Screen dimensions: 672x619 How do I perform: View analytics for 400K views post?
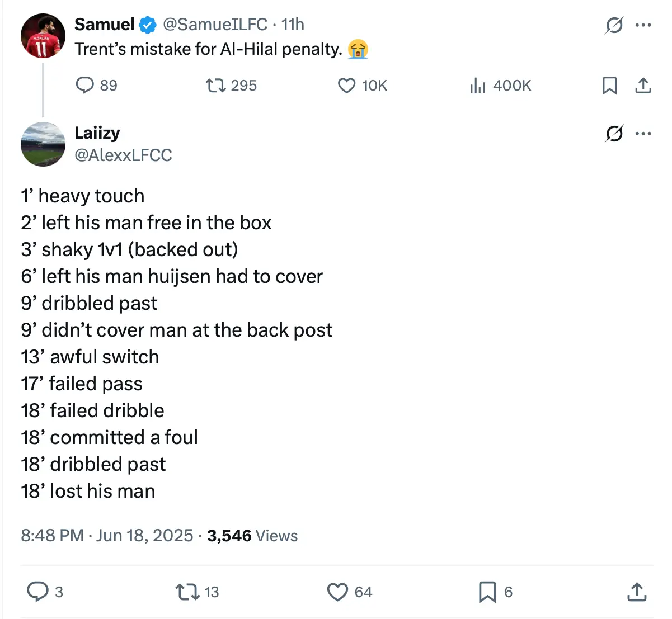point(477,86)
